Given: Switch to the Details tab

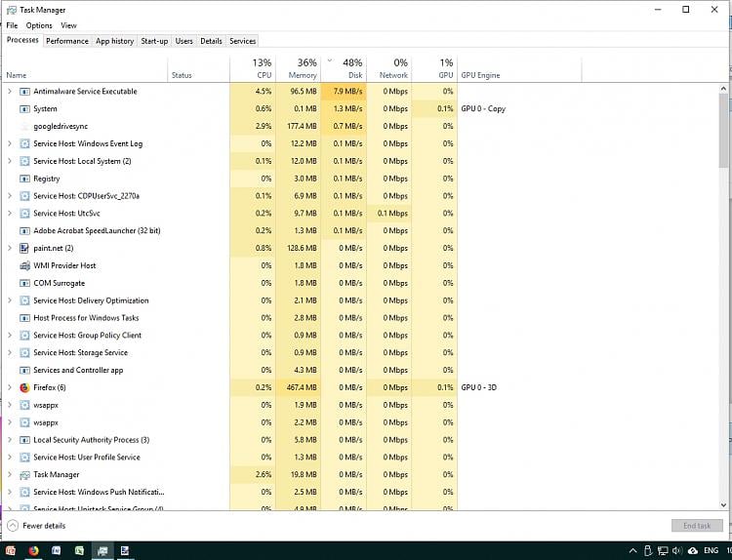Looking at the screenshot, I should coord(211,41).
